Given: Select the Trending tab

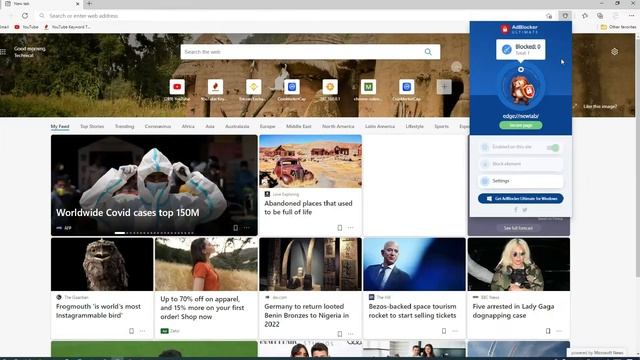Looking at the screenshot, I should (124, 127).
